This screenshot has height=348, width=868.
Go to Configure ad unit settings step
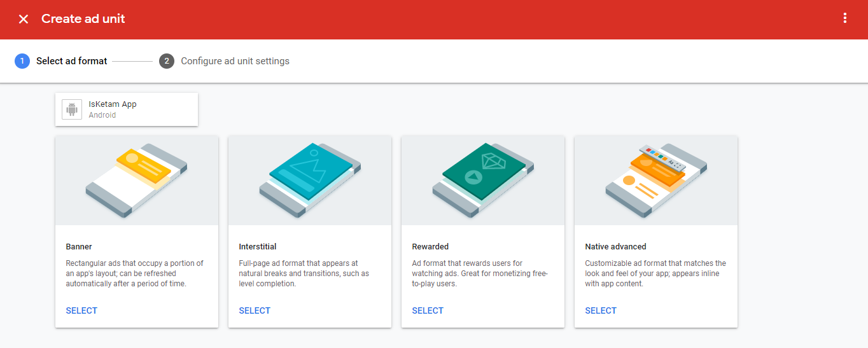pyautogui.click(x=235, y=61)
